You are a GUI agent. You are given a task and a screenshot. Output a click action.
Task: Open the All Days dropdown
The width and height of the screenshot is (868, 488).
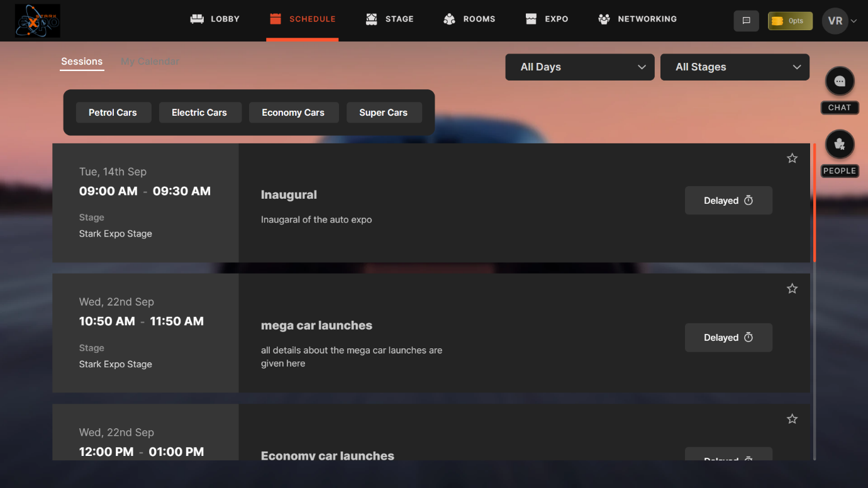click(x=580, y=67)
